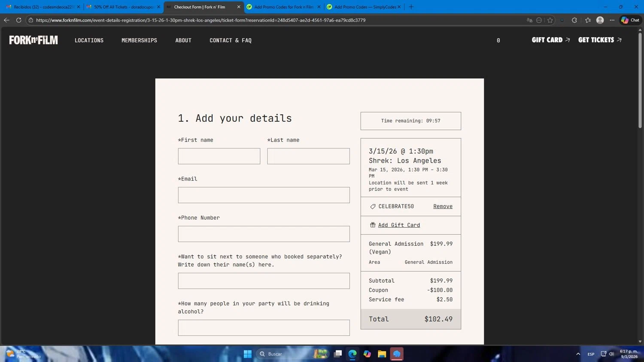
Task: Focus the sit-next-to-someone names field
Action: click(264, 281)
